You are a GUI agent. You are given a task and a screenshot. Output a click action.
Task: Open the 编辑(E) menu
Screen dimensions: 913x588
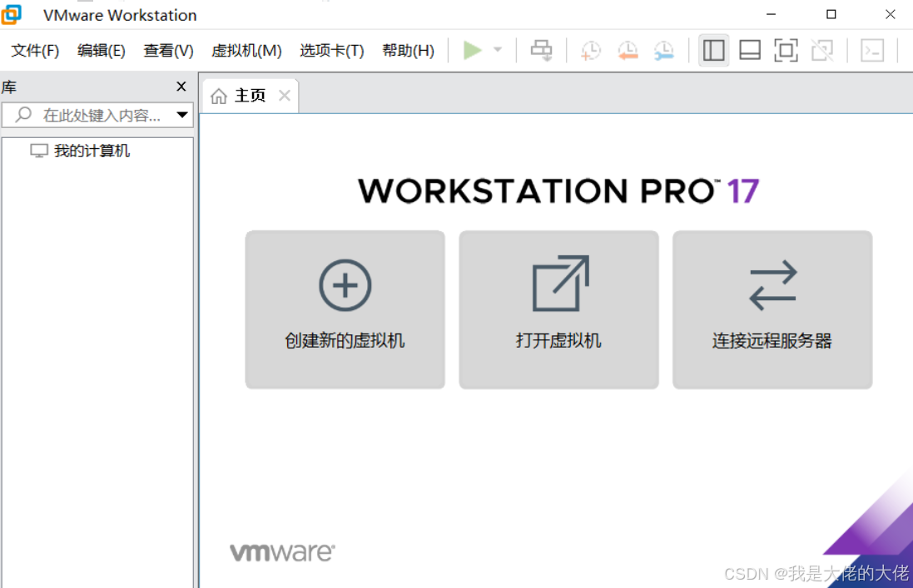tap(102, 51)
